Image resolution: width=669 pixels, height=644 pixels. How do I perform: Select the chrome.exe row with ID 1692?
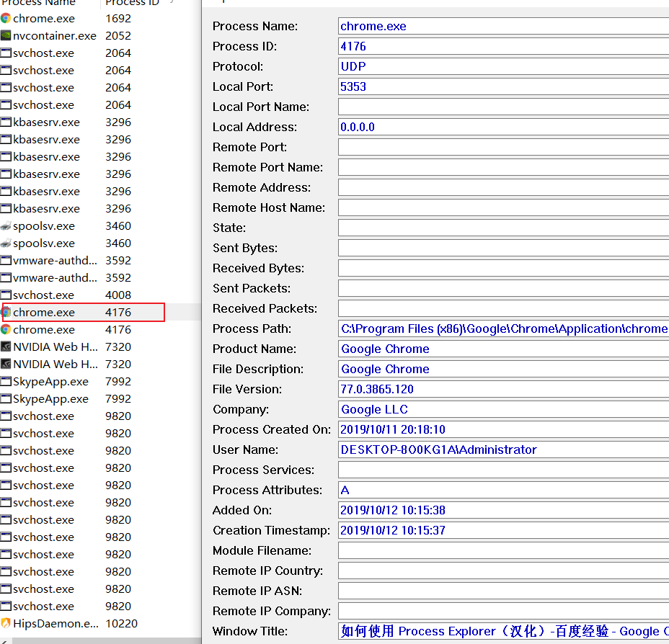(x=100, y=18)
